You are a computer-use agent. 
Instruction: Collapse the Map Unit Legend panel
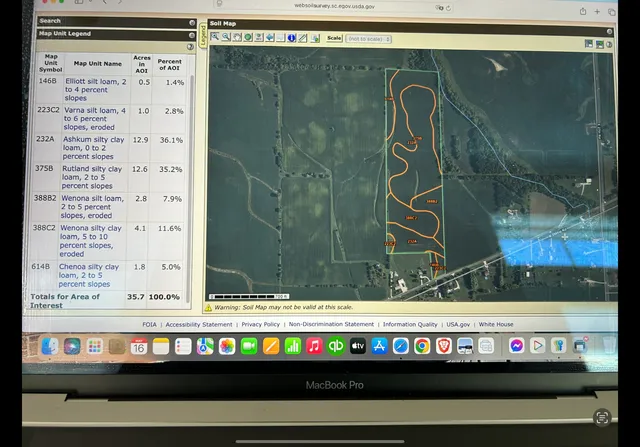point(192,33)
